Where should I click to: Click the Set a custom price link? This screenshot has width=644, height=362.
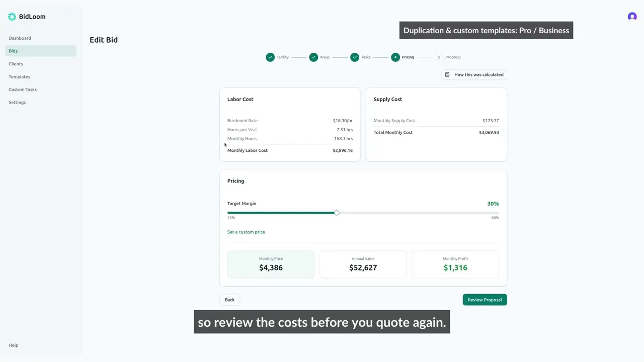pos(246,232)
